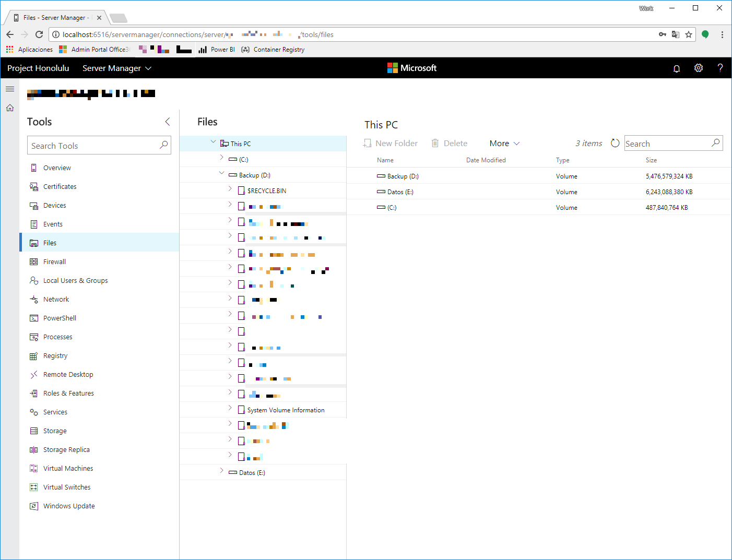Viewport: 732px width, 560px height.
Task: Open the Network tool icon
Action: (34, 300)
